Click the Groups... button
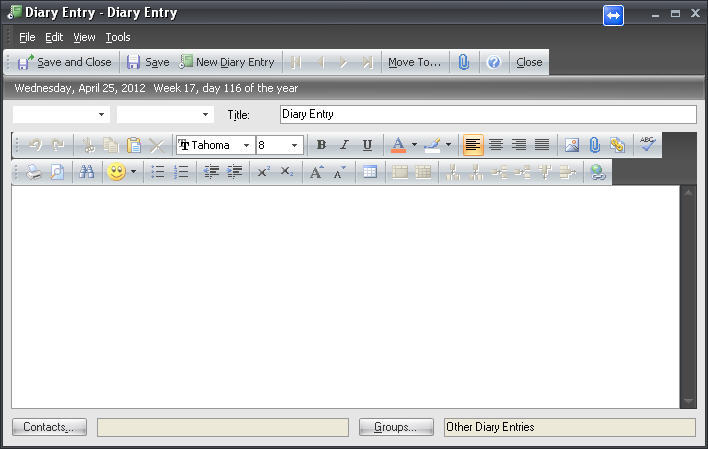Image resolution: width=708 pixels, height=449 pixels. (396, 427)
